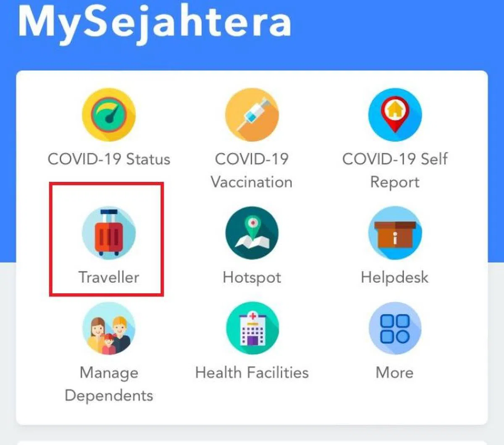Open the Self Report home-pin icon
Viewport: 504px width, 445px height.
click(395, 115)
